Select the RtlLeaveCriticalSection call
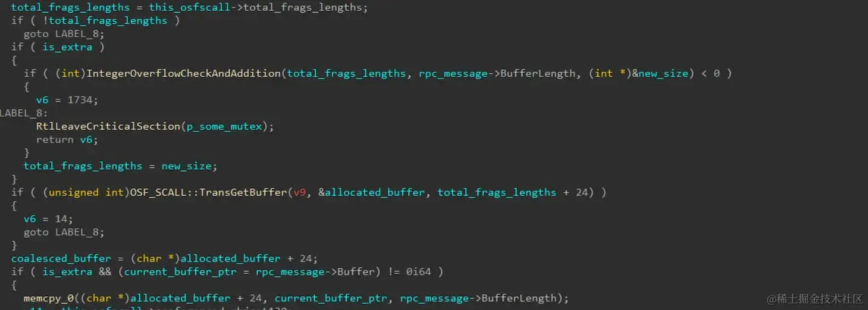 pos(155,126)
